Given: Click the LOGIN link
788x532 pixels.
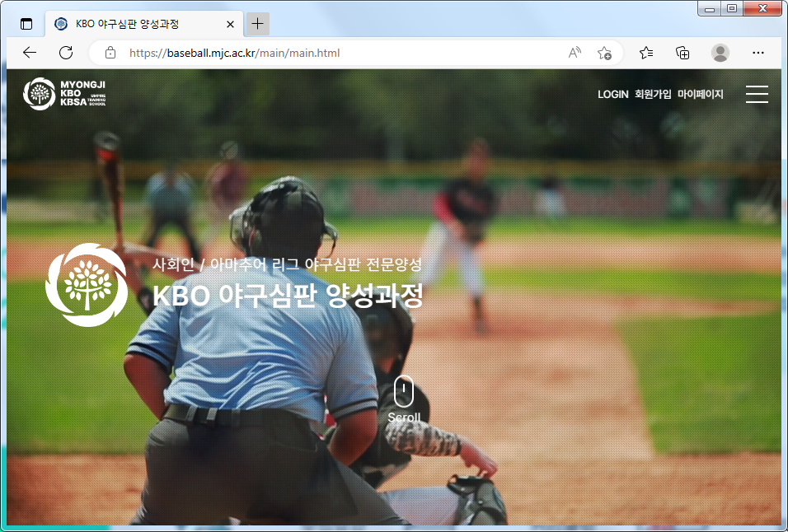Looking at the screenshot, I should tap(612, 94).
